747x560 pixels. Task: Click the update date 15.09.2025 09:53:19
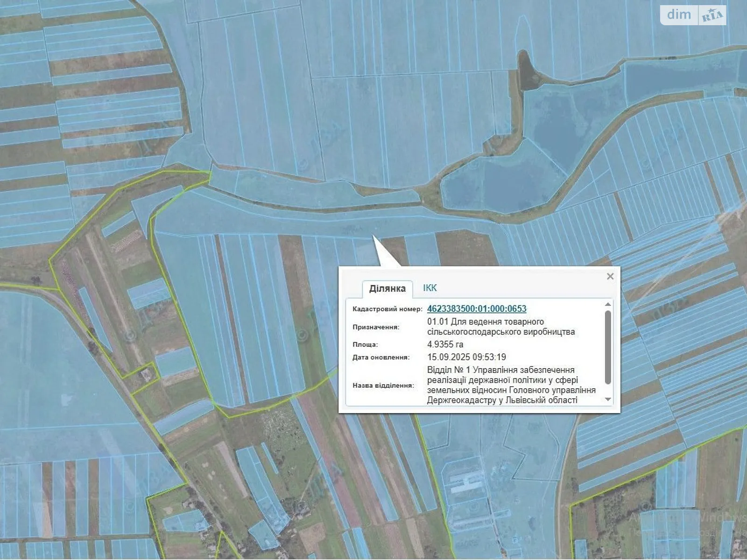click(466, 357)
